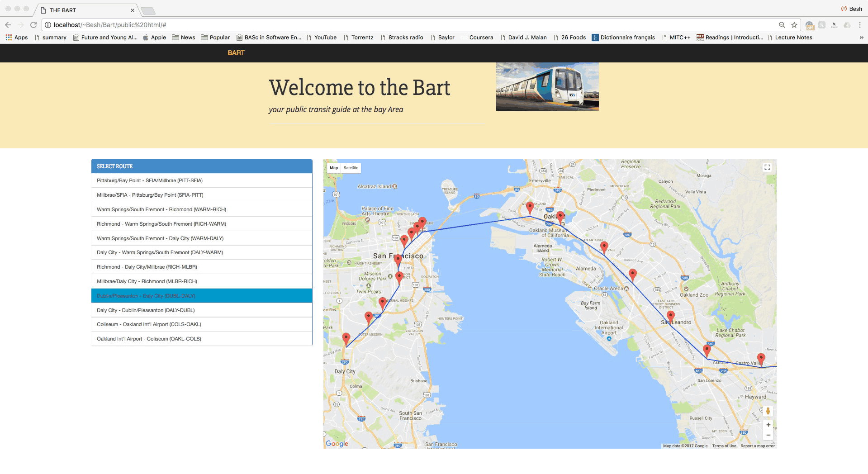Screen dimensions: 868x474
Task: Bookmark this page with the star icon
Action: pos(794,25)
